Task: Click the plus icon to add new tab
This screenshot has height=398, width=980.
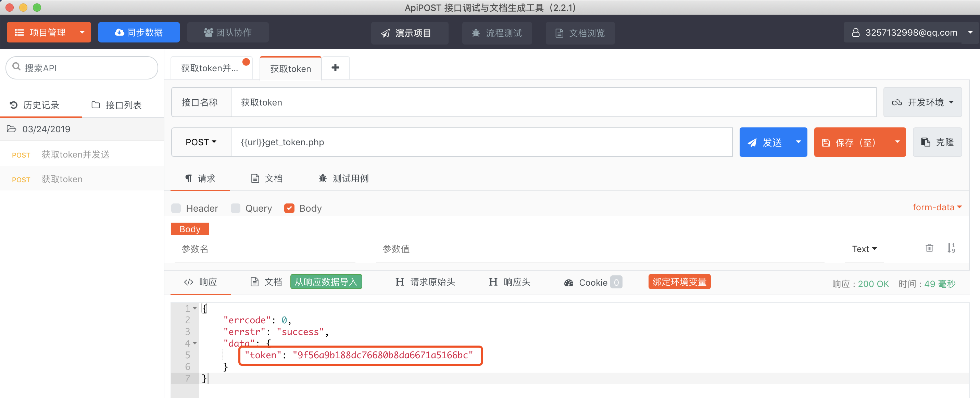Action: 335,68
